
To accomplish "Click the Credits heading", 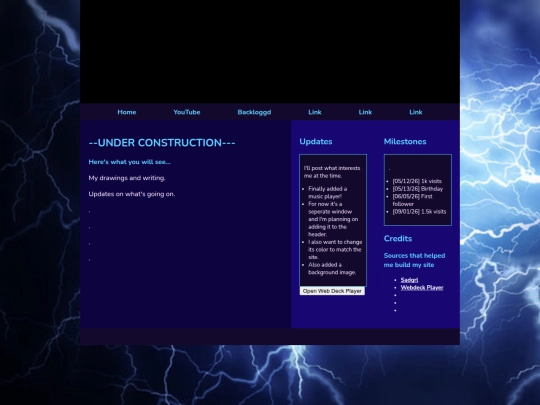I will 398,239.
